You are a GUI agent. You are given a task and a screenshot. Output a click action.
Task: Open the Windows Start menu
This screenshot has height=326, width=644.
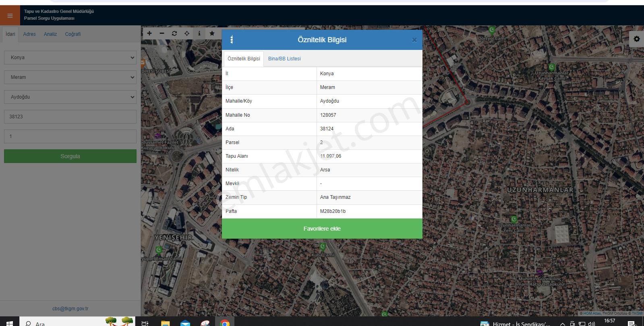(9, 323)
